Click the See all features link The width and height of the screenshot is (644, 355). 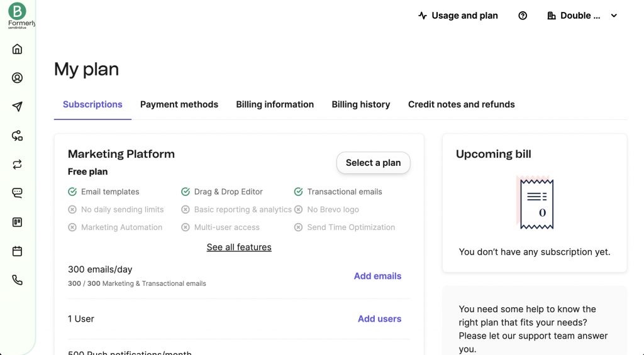click(x=239, y=248)
